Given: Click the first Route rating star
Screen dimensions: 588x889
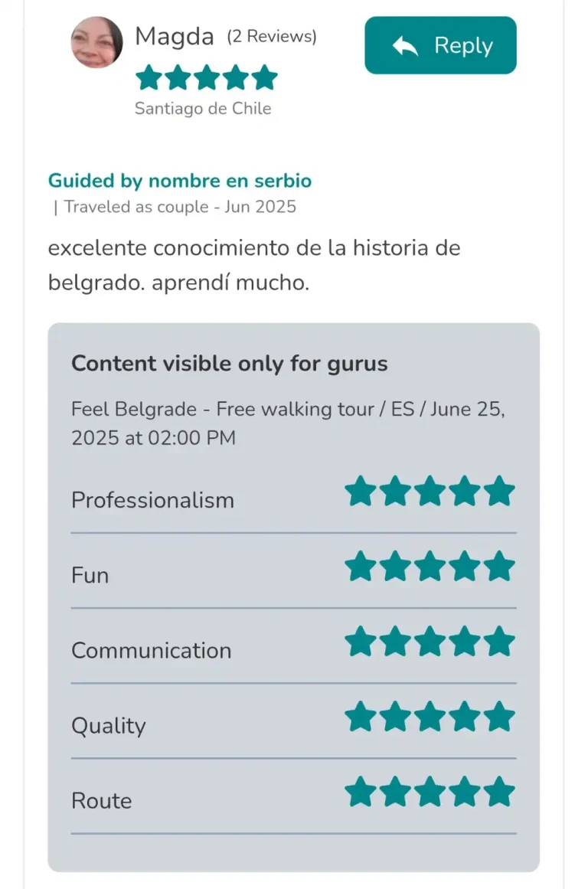Looking at the screenshot, I should coord(360,792).
